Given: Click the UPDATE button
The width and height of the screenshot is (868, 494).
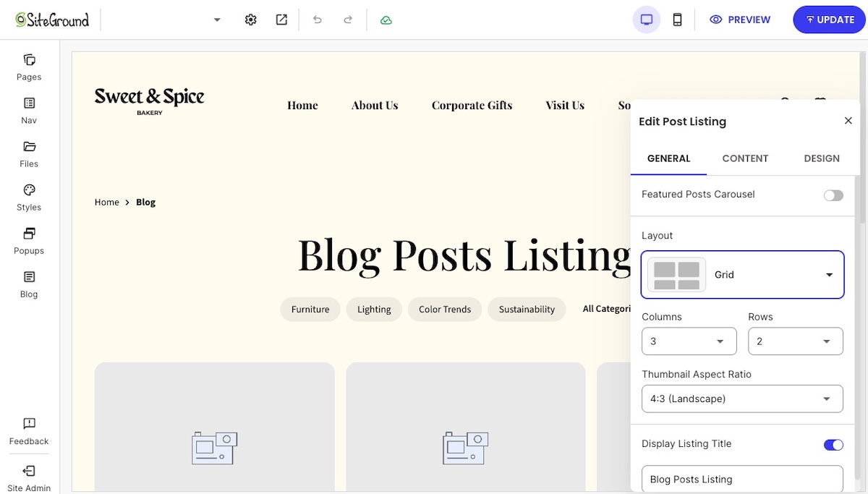Looking at the screenshot, I should 829,20.
